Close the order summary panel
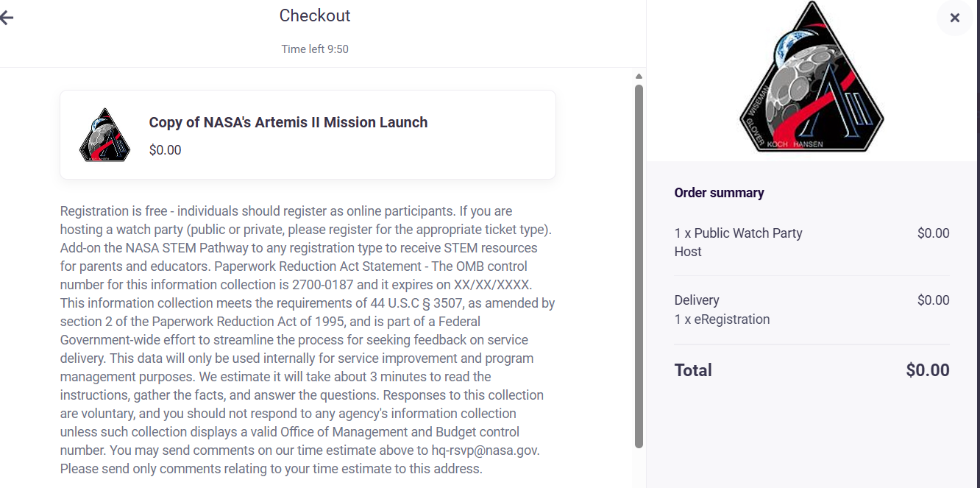The width and height of the screenshot is (980, 488). pyautogui.click(x=954, y=18)
